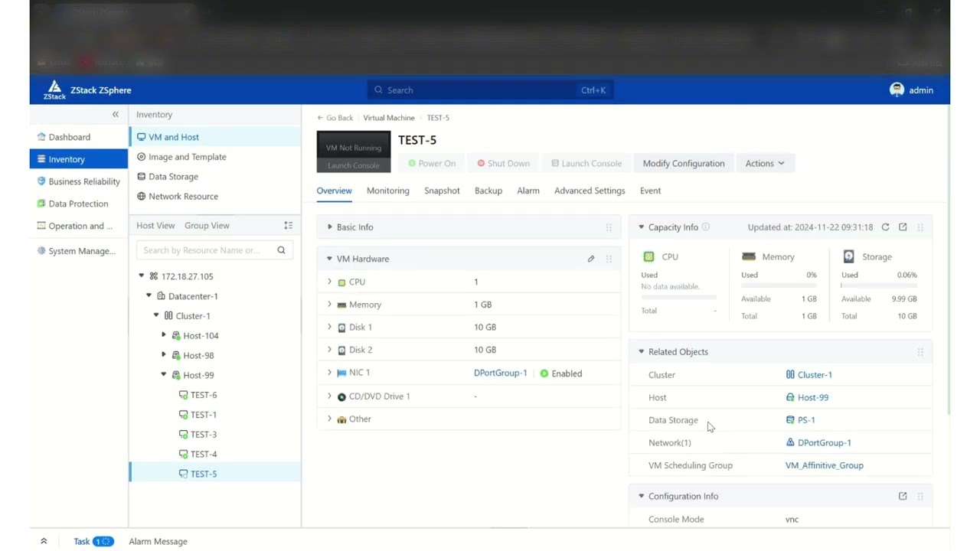Switch to Host View

point(155,226)
